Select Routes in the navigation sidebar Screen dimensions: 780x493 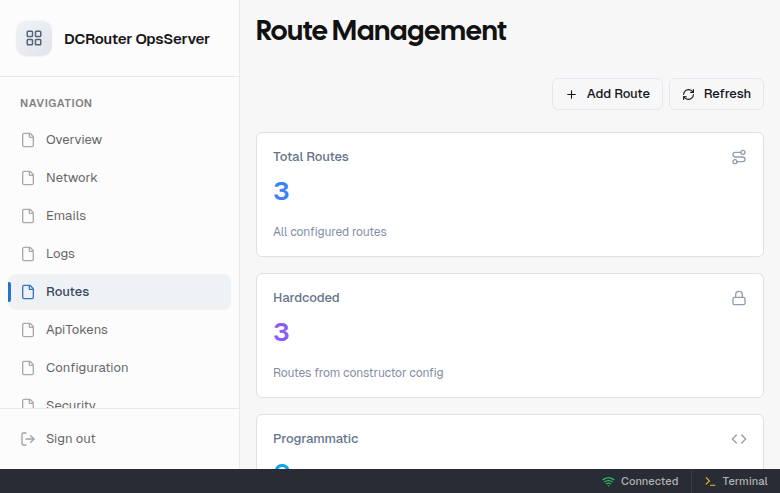click(67, 292)
